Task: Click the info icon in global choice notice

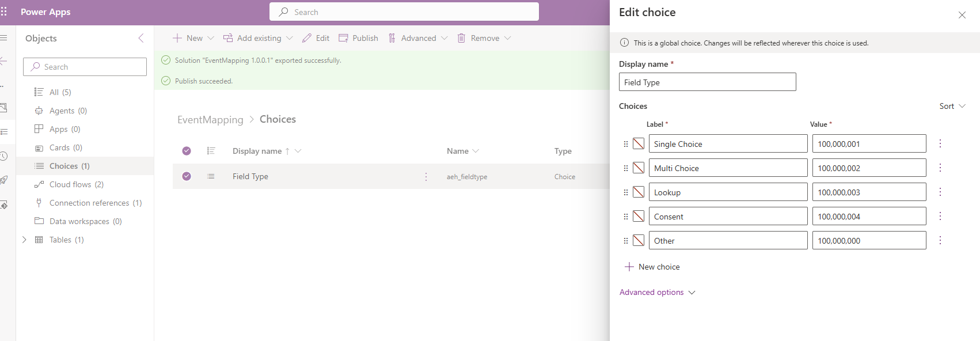Action: pyautogui.click(x=624, y=43)
